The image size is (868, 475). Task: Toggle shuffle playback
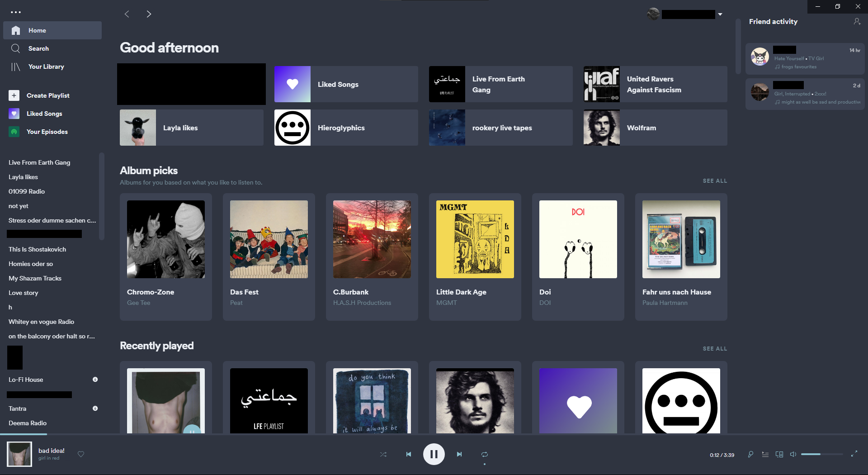coord(383,454)
